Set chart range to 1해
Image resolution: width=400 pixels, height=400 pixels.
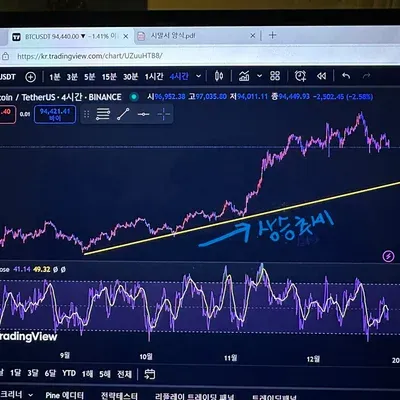87,374
